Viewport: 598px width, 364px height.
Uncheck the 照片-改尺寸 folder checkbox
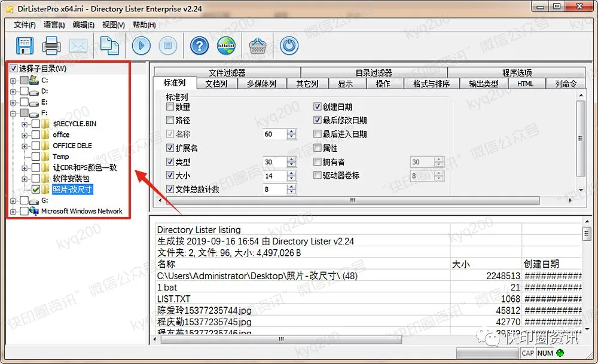(36, 189)
